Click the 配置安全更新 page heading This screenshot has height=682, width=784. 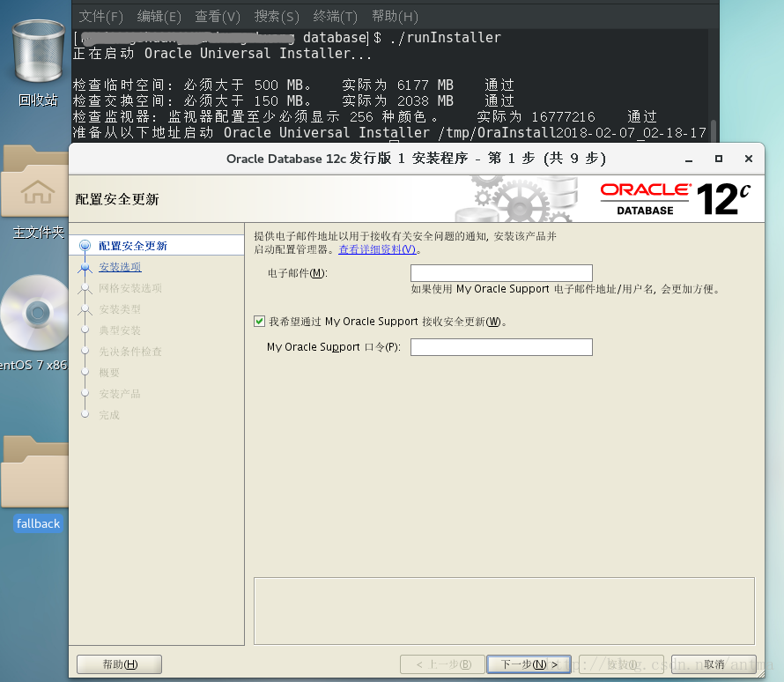[x=117, y=199]
